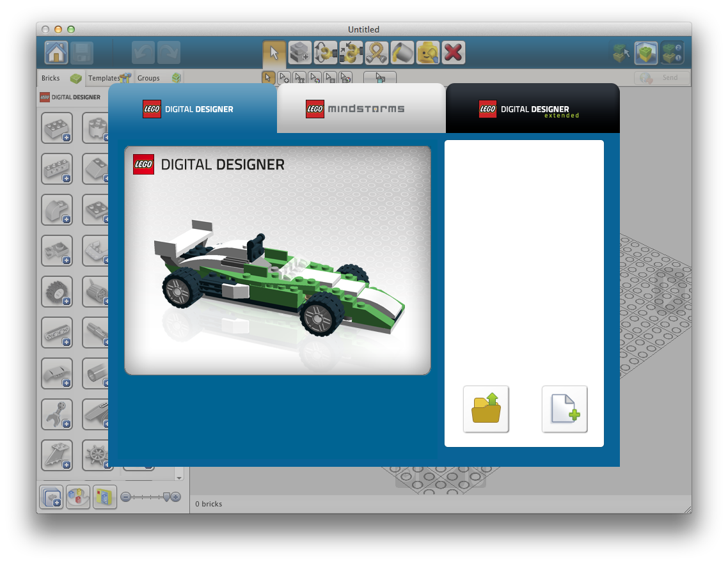Open the Bricks palette tab
The height and width of the screenshot is (564, 728).
(x=61, y=78)
